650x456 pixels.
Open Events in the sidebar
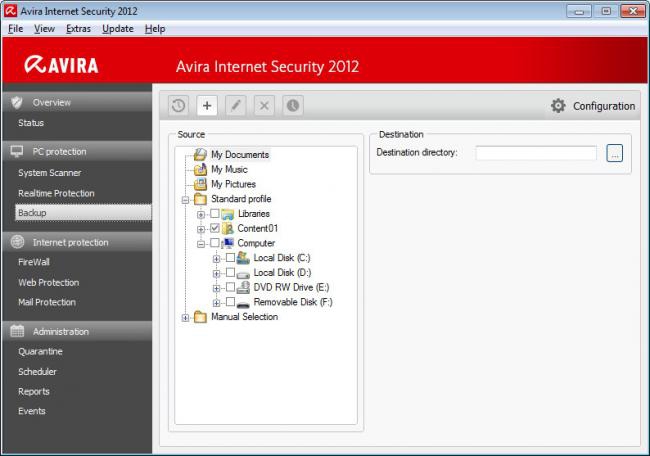pyautogui.click(x=32, y=411)
